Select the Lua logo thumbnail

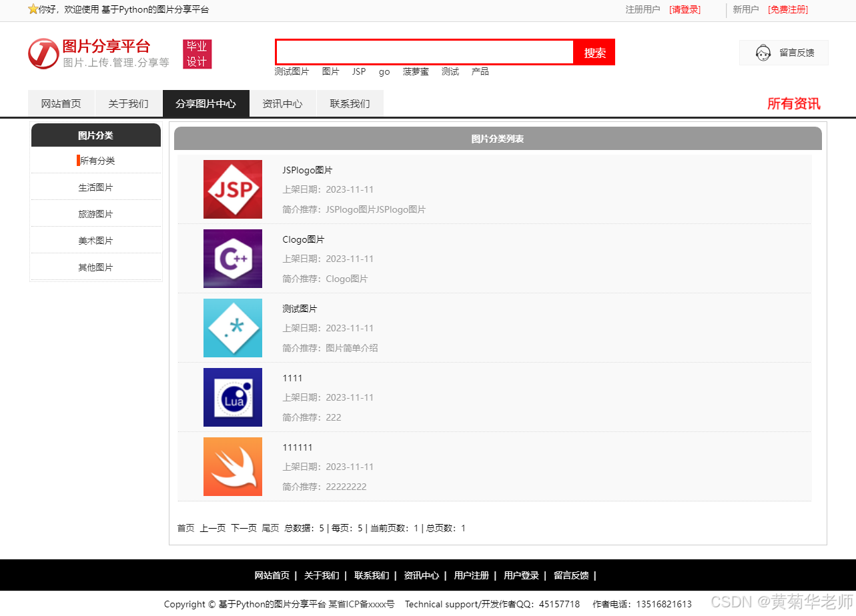(232, 397)
